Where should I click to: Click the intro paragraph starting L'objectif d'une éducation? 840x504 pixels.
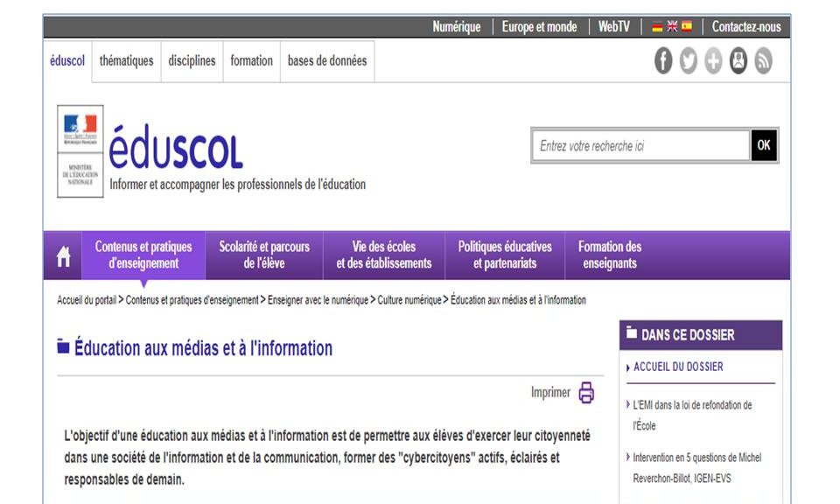coord(326,458)
